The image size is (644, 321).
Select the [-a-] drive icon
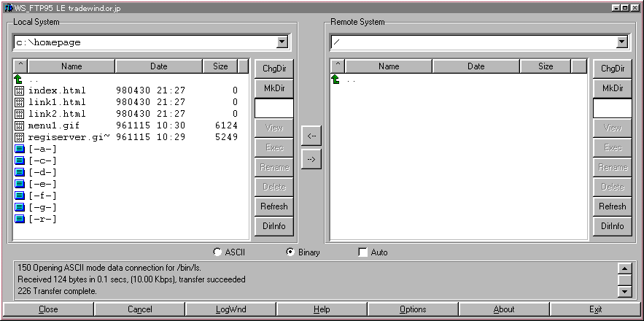point(20,149)
